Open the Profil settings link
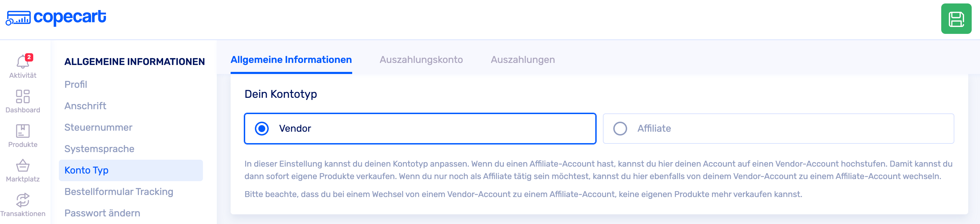Image resolution: width=980 pixels, height=224 pixels. [76, 84]
